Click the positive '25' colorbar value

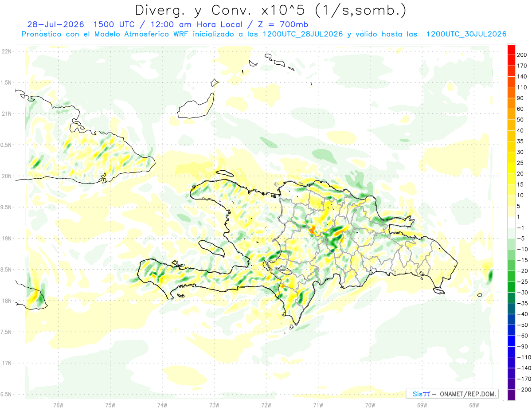pos(521,163)
